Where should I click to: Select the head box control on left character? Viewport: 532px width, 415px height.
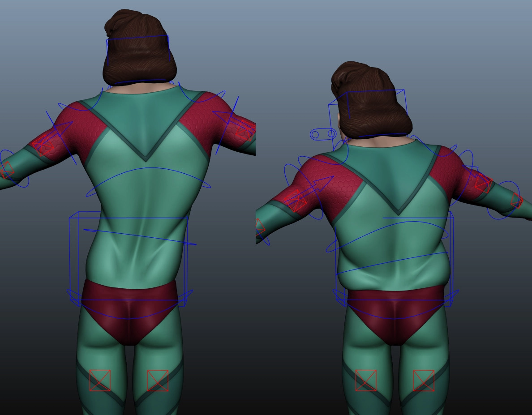tap(137, 39)
